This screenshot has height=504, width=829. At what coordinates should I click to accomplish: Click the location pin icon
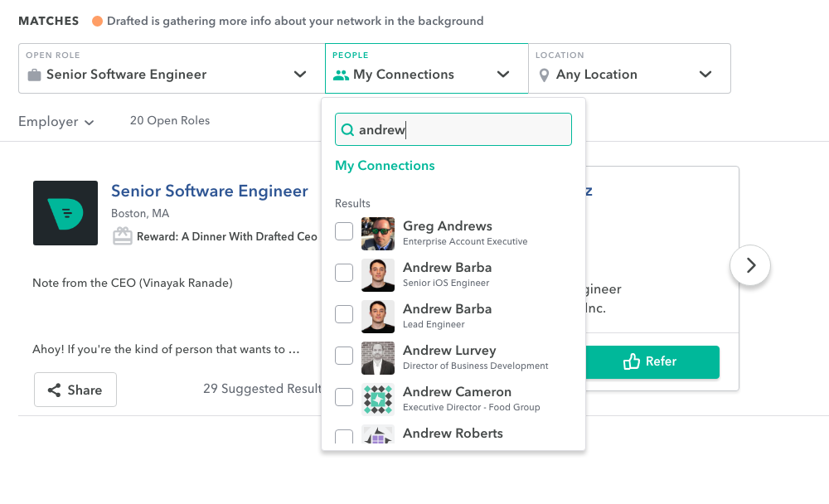tap(545, 75)
